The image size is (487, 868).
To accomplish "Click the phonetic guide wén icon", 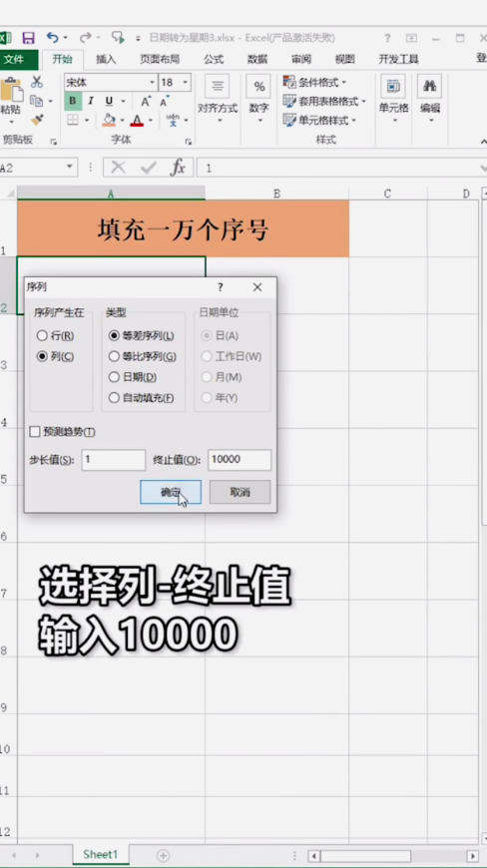I will pos(173,120).
